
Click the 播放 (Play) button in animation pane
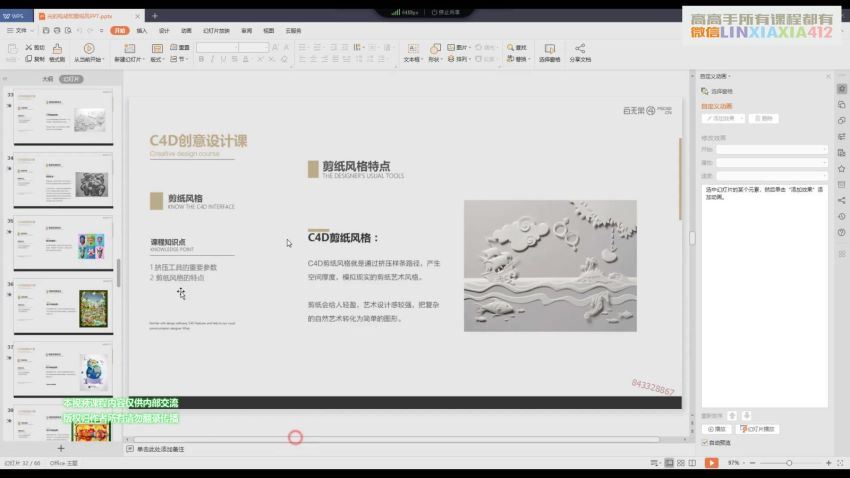coord(717,429)
